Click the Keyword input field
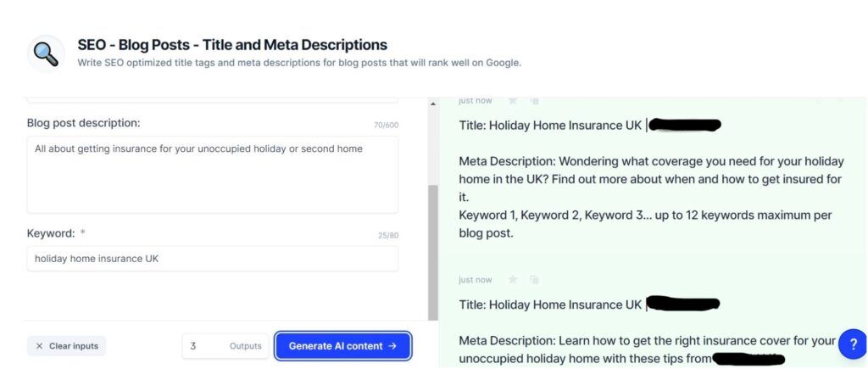 pos(213,259)
